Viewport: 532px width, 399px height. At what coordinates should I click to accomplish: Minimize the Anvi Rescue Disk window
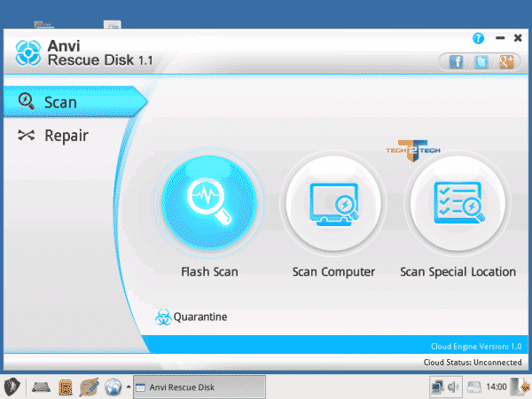coord(500,38)
